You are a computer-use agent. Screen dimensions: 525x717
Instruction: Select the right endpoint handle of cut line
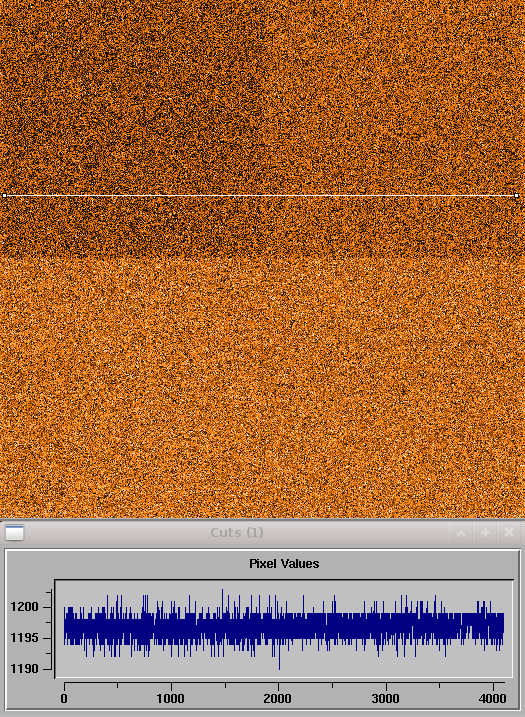[516, 196]
